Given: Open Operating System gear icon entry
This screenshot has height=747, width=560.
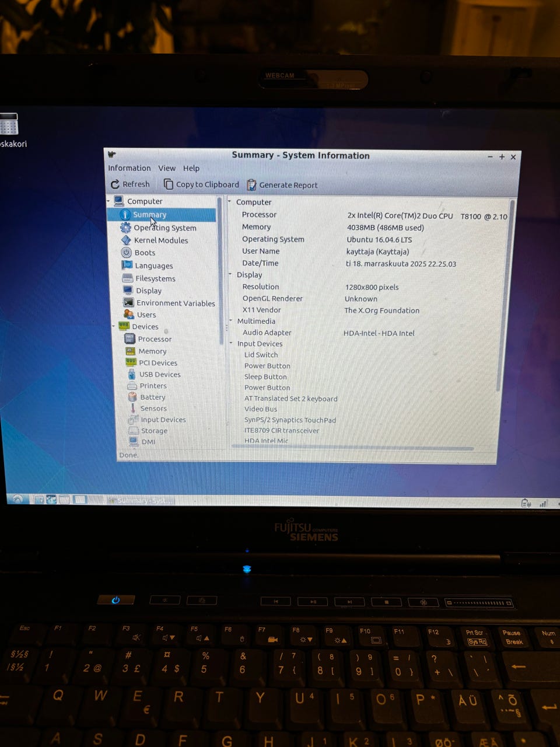Looking at the screenshot, I should (x=125, y=228).
